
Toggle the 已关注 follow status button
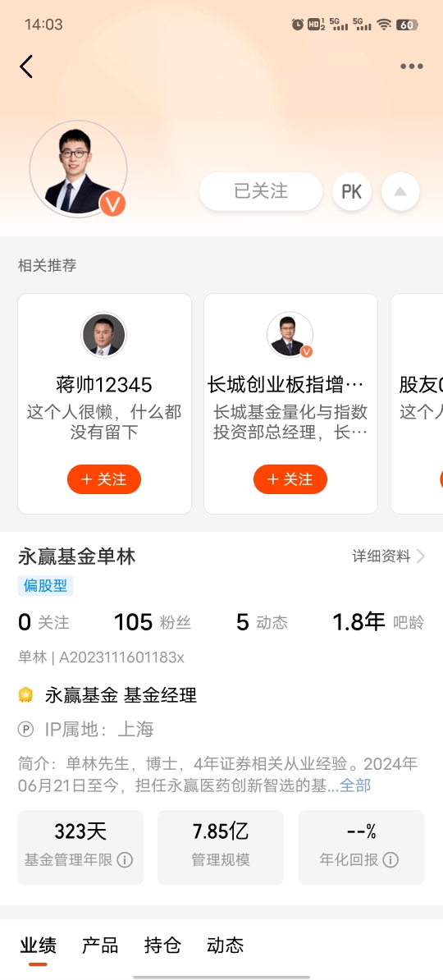coord(261,191)
